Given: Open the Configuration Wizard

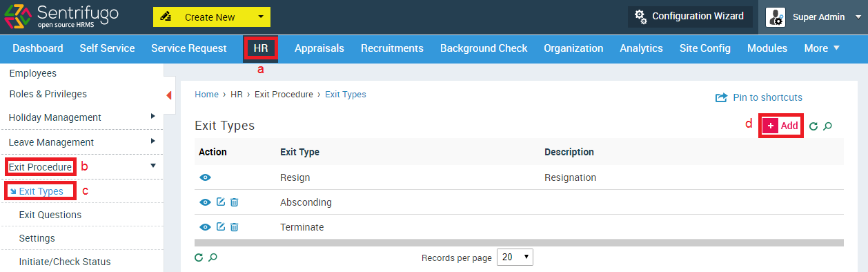Looking at the screenshot, I should (690, 17).
